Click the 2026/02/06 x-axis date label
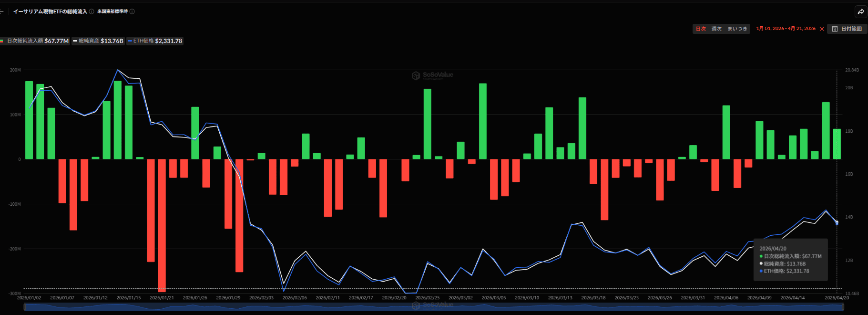 [x=295, y=298]
